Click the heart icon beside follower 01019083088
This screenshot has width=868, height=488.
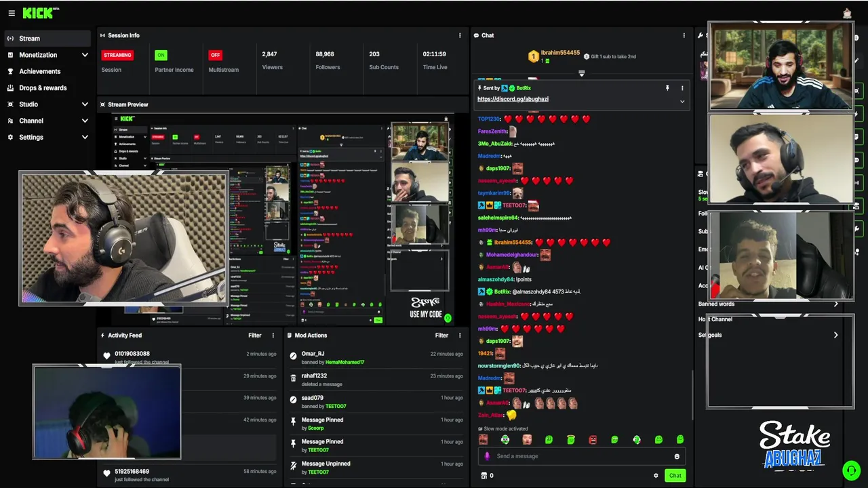pos(106,355)
